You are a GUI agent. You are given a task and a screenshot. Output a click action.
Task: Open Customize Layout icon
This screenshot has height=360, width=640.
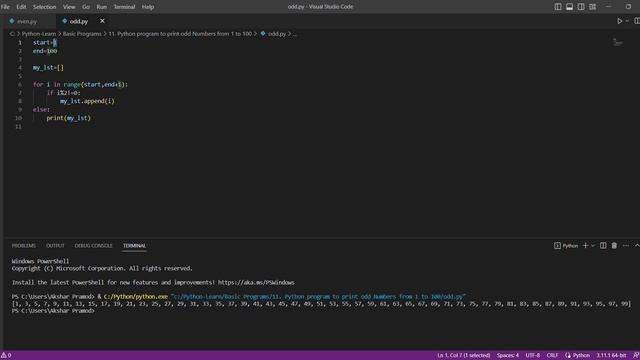pyautogui.click(x=593, y=7)
